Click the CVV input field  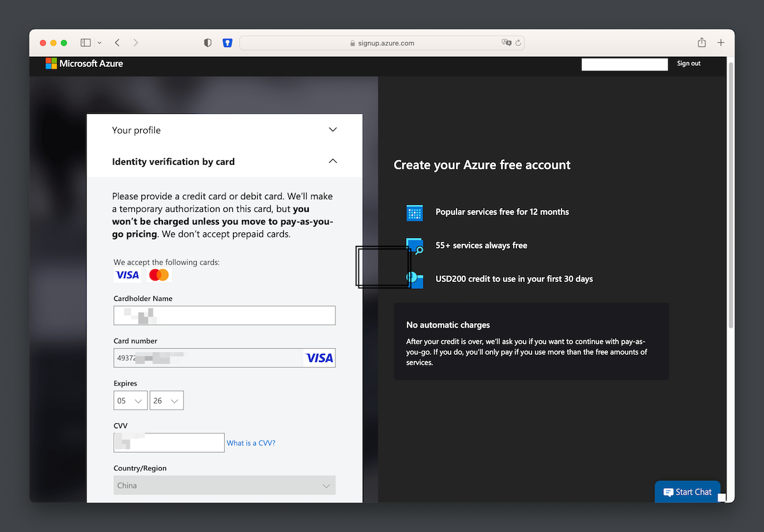[x=169, y=443]
